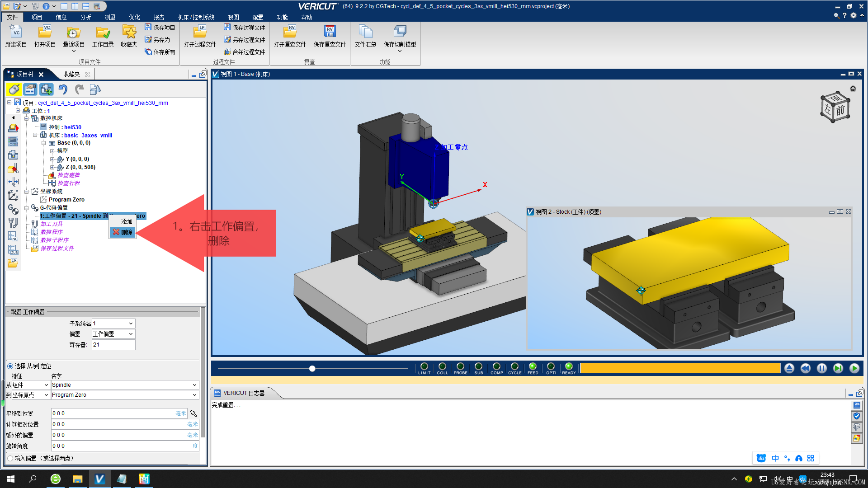Click the view orientation cube
This screenshot has width=868, height=488.
pos(835,108)
